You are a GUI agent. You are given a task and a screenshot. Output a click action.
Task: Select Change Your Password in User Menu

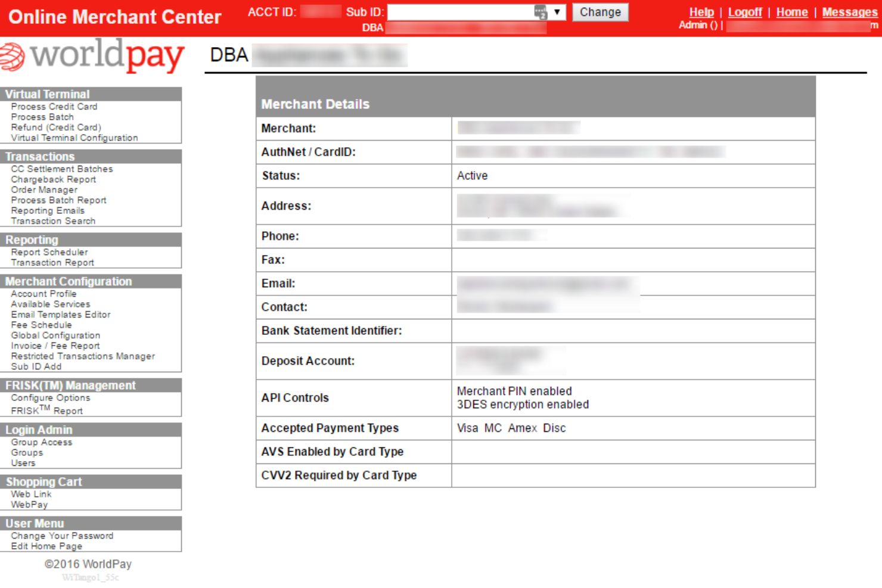(x=62, y=536)
